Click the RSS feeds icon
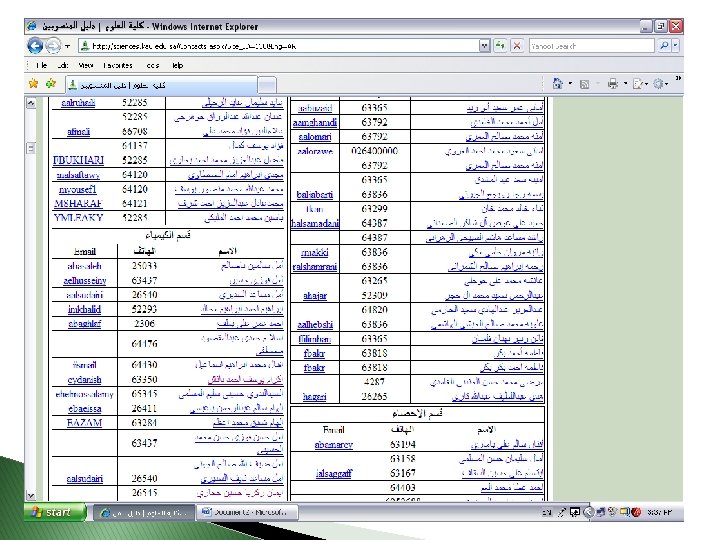 [585, 84]
